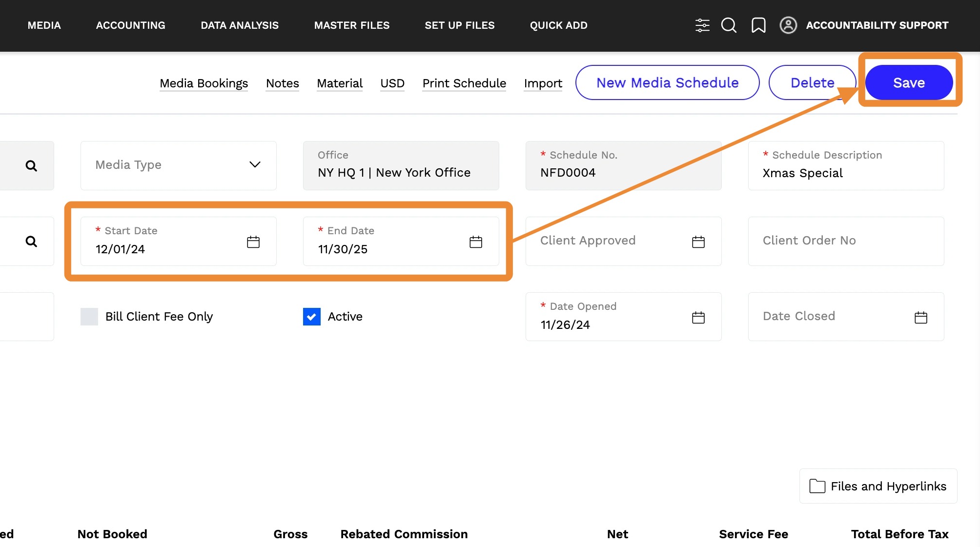Click the user profile avatar icon
980x547 pixels.
click(x=788, y=25)
